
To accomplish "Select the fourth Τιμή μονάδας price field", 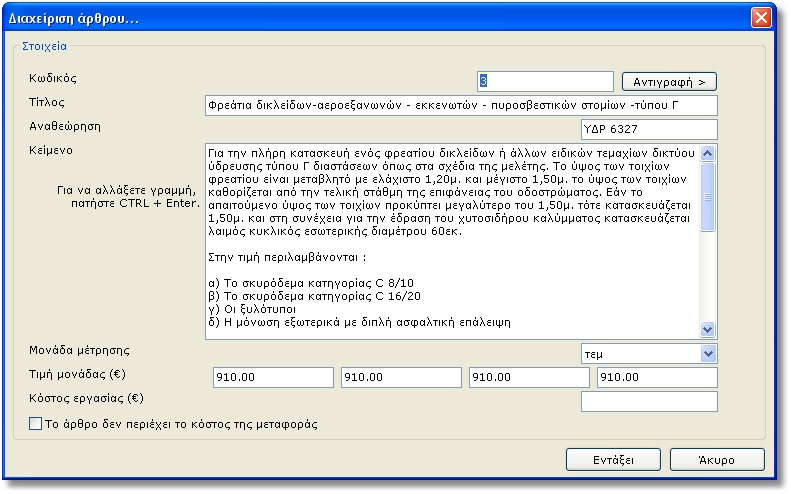I will (657, 377).
